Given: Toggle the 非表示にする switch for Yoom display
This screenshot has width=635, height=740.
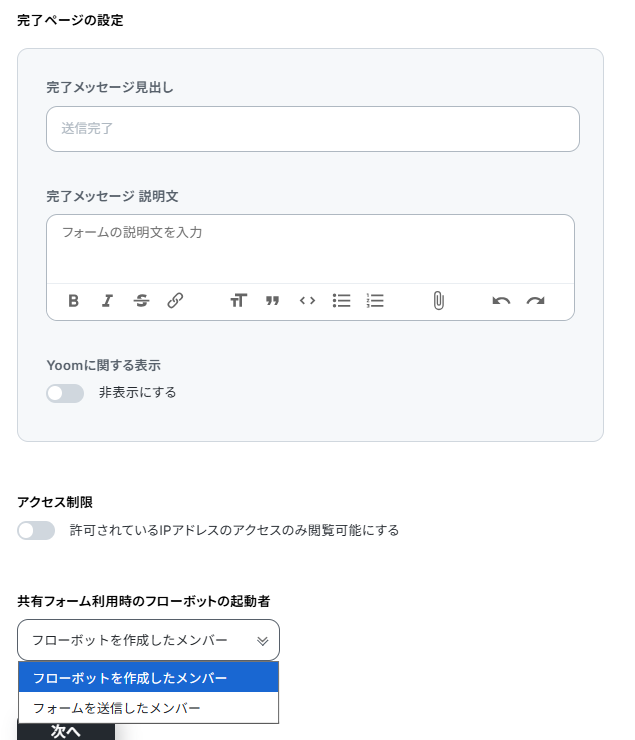Looking at the screenshot, I should (x=65, y=393).
